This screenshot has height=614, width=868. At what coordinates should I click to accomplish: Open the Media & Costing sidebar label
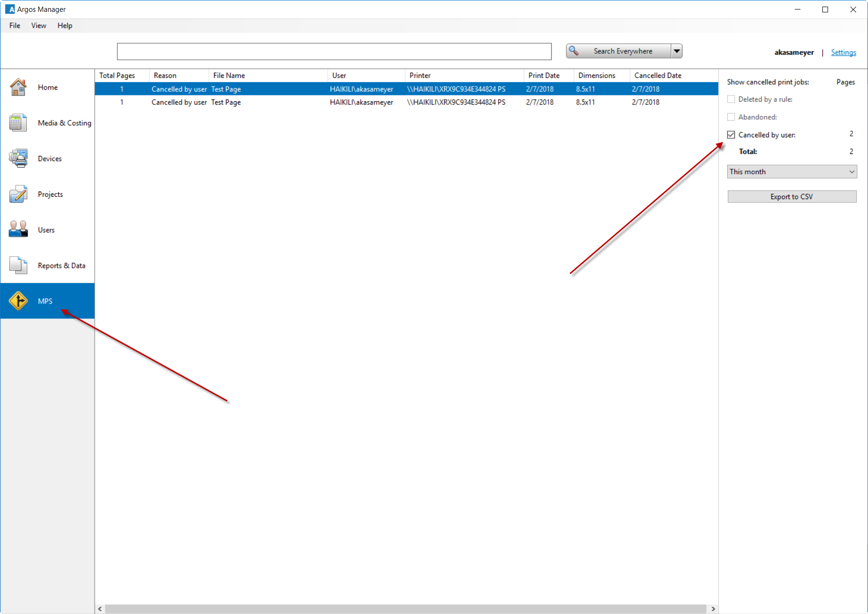click(x=65, y=123)
